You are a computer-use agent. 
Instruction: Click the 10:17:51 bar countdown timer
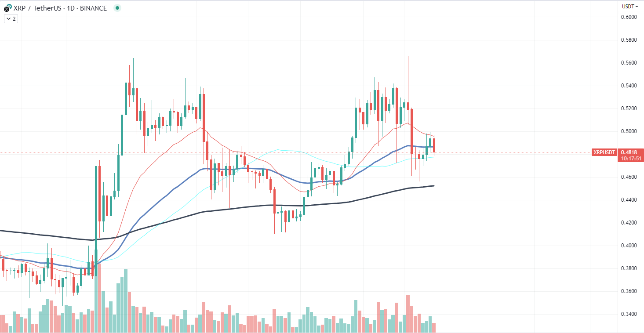(631, 159)
